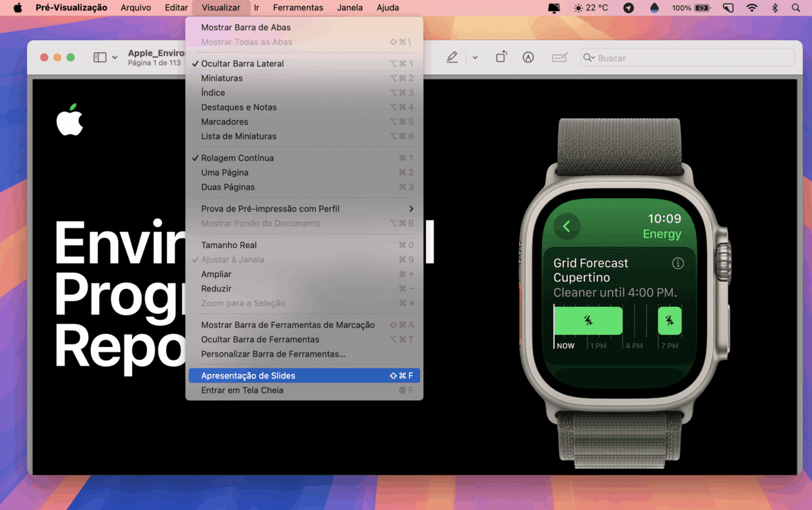Open the Ir menu
Screen dimensions: 812x510
[256, 8]
